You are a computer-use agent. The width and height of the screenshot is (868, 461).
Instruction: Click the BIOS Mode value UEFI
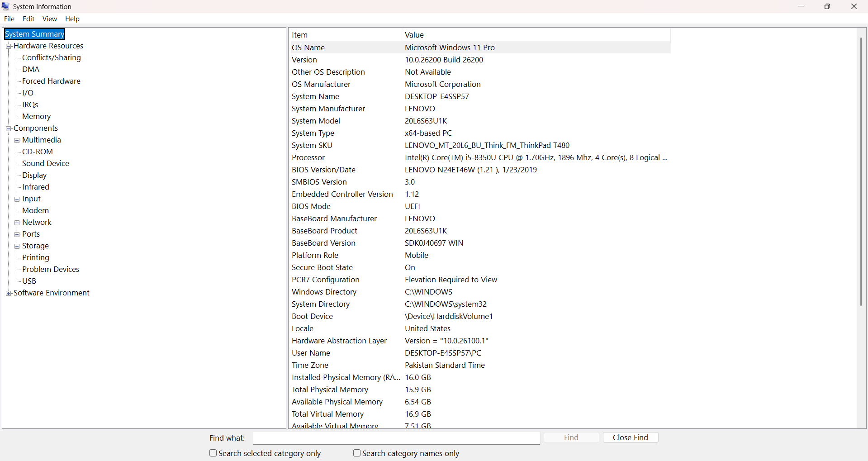coord(413,206)
